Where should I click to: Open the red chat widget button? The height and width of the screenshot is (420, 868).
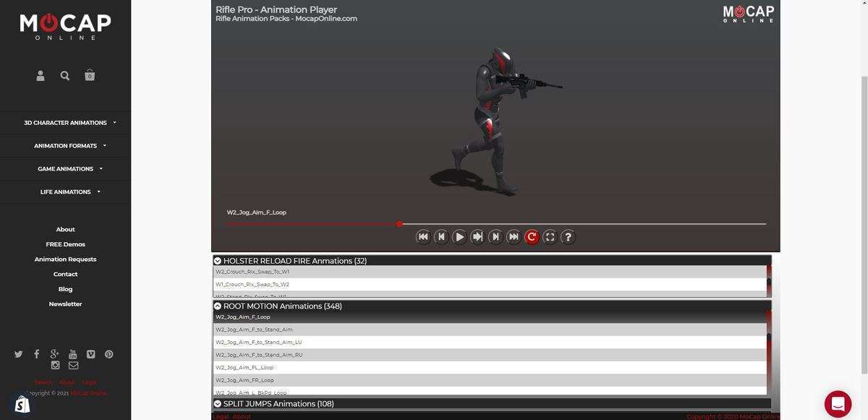pyautogui.click(x=838, y=404)
